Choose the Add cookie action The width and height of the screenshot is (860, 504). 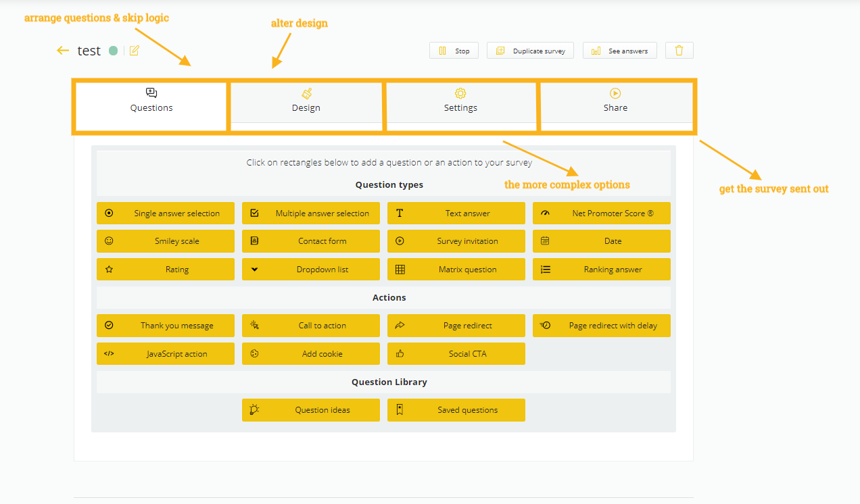coord(311,353)
